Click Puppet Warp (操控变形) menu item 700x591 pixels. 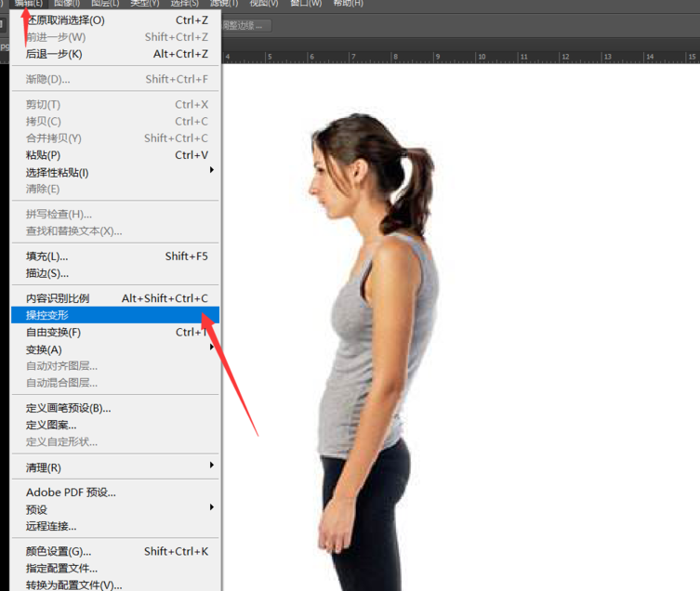coord(46,315)
